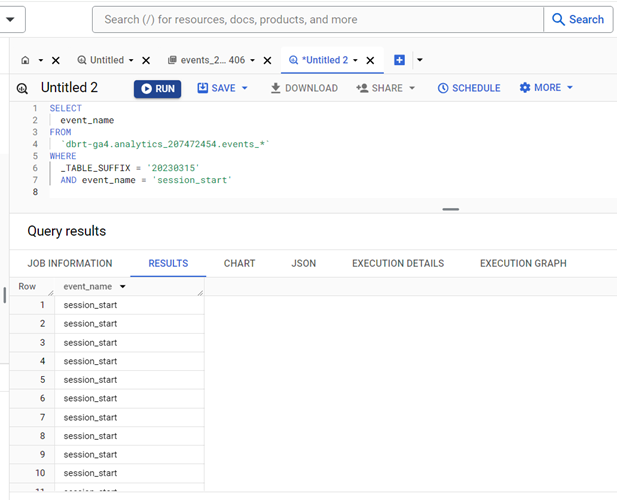Open the *Untitled 2 tab dropdown arrow

(355, 60)
